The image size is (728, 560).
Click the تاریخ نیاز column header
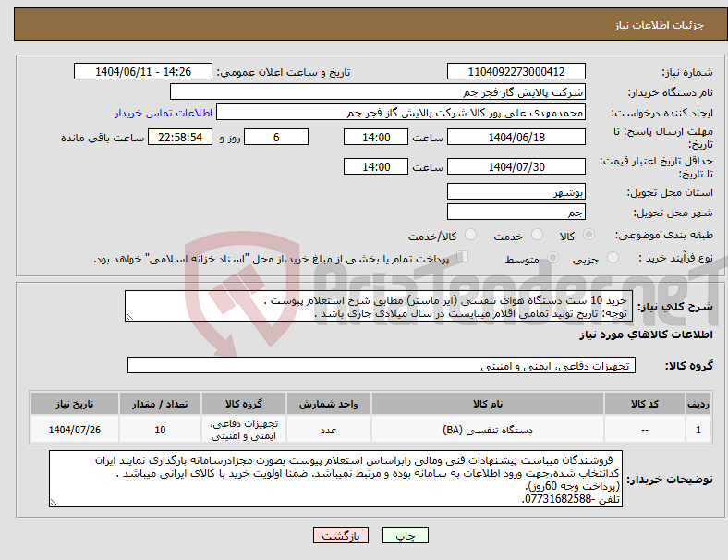coord(74,404)
